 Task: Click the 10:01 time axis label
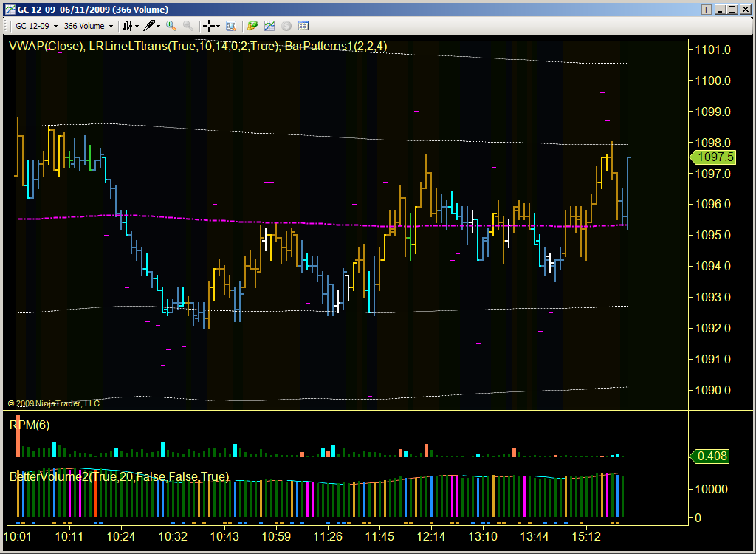tap(18, 536)
